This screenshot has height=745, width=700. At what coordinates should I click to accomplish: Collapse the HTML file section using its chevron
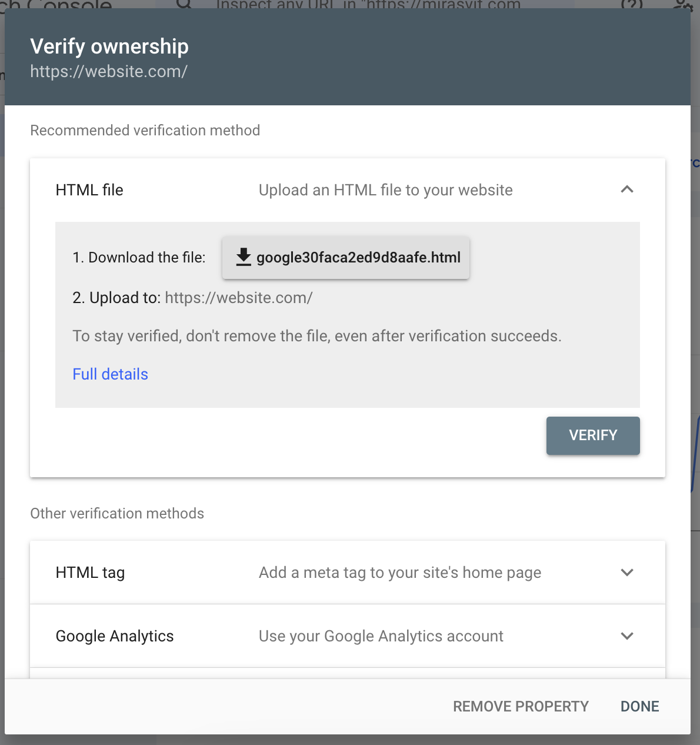(627, 189)
